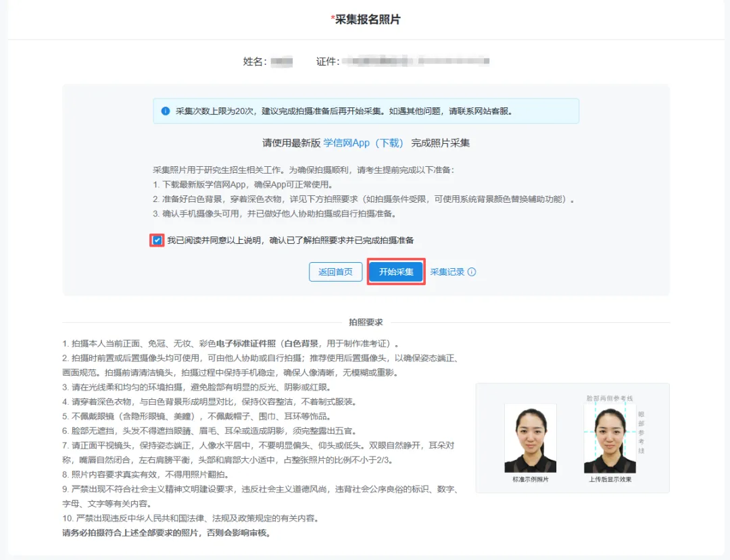Click the 开始采集 button
The height and width of the screenshot is (560, 730).
[395, 272]
